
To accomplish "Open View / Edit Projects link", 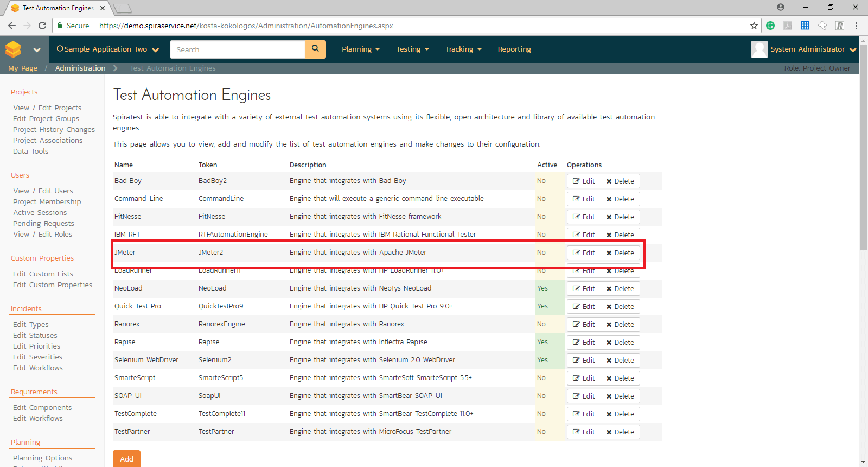I will [47, 108].
